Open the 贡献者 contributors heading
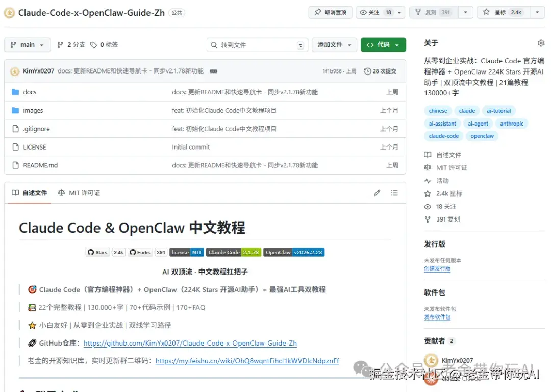Viewport: 551px width, 392px height. pos(434,341)
